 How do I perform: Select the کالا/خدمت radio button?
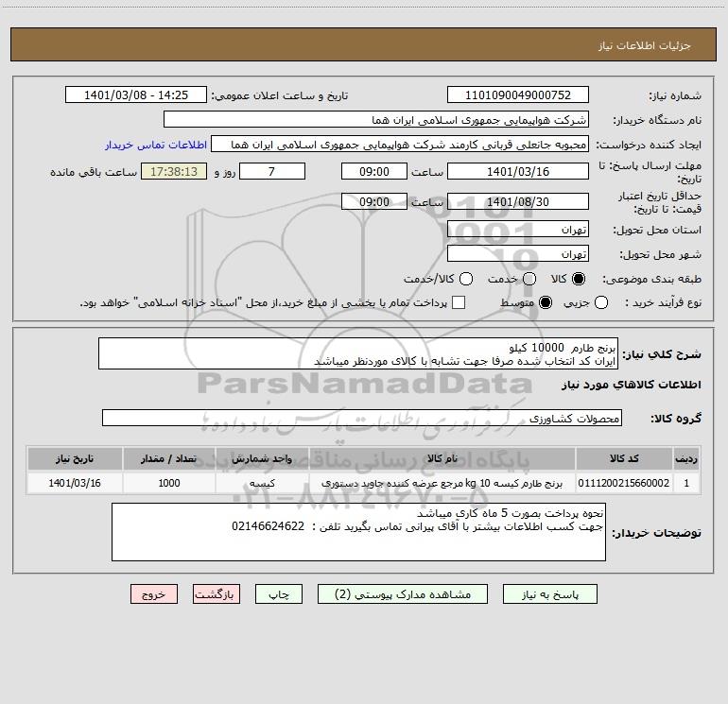click(x=466, y=279)
